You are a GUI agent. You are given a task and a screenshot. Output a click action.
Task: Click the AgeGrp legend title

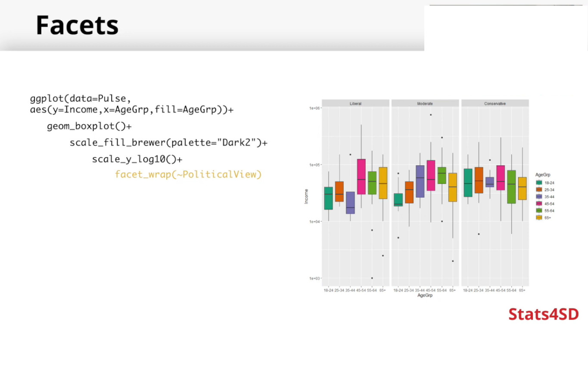click(x=543, y=175)
